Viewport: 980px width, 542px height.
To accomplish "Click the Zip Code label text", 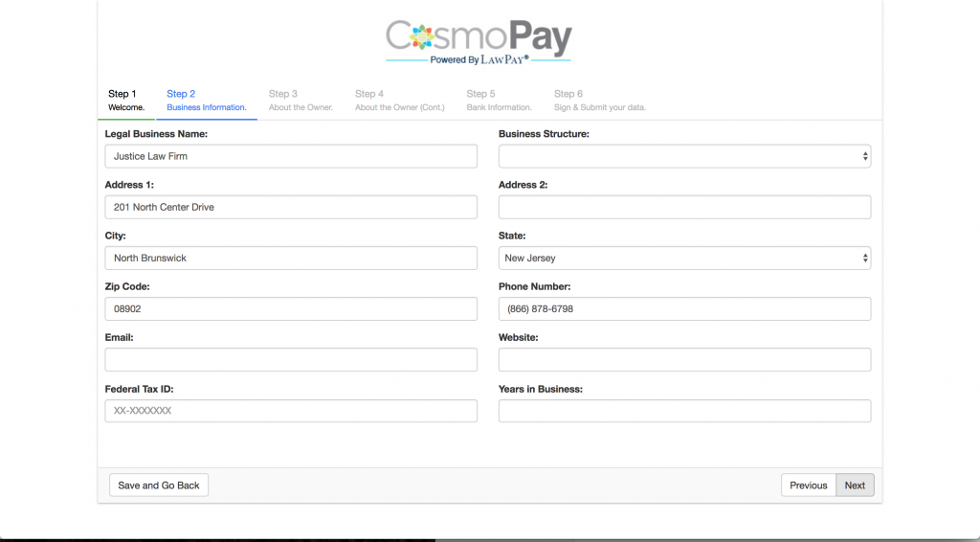I will click(x=127, y=286).
